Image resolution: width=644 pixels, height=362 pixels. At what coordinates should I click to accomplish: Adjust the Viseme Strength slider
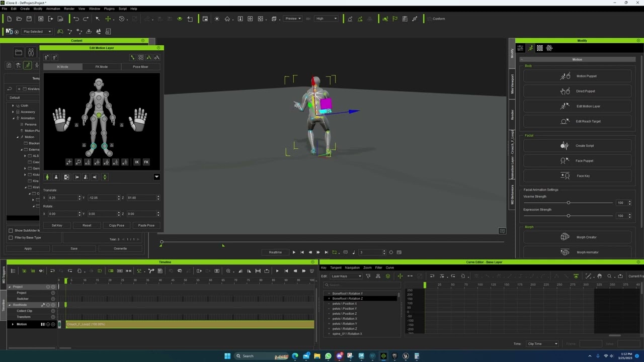[x=569, y=203]
